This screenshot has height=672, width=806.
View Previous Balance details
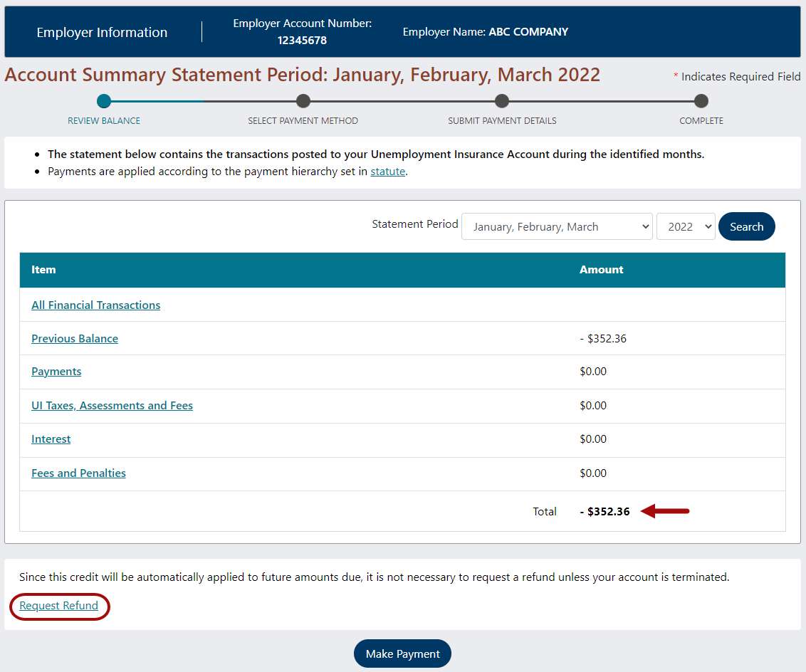pyautogui.click(x=75, y=339)
